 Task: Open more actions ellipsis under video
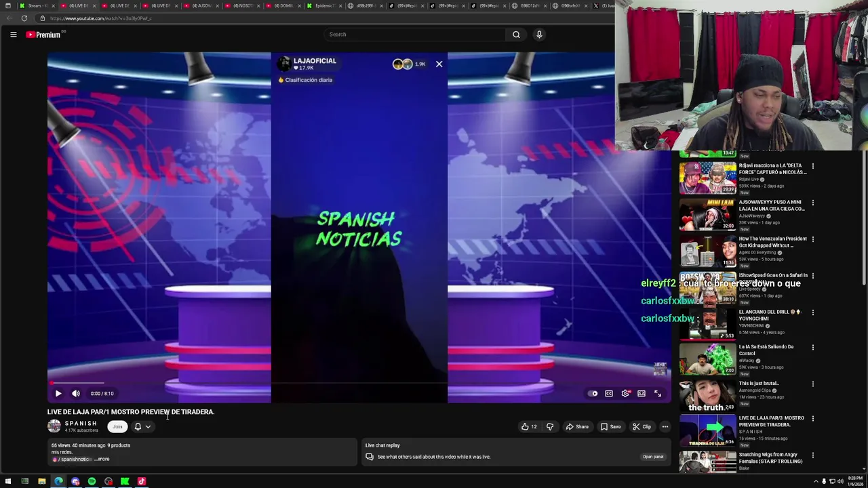[x=665, y=427]
